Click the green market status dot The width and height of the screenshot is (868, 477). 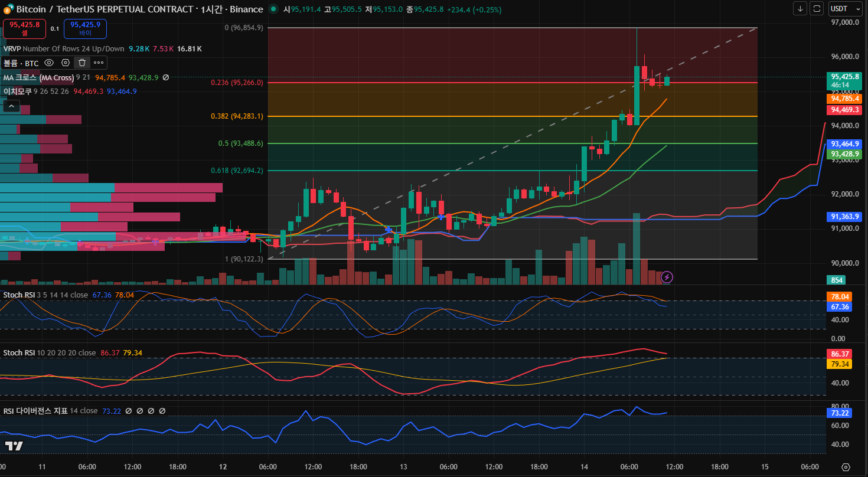coord(272,9)
